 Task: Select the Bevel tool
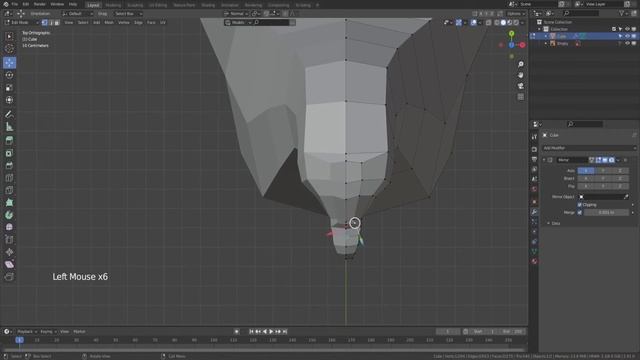[x=9, y=165]
